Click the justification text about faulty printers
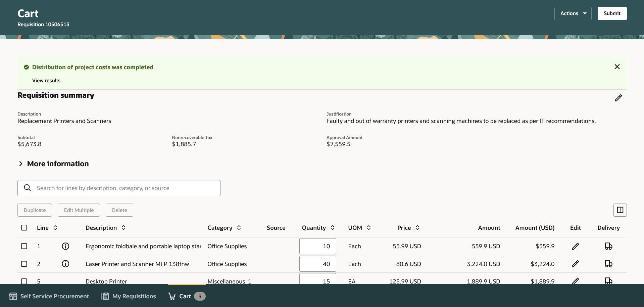Viewport: 644px width, 307px height. coord(461,121)
